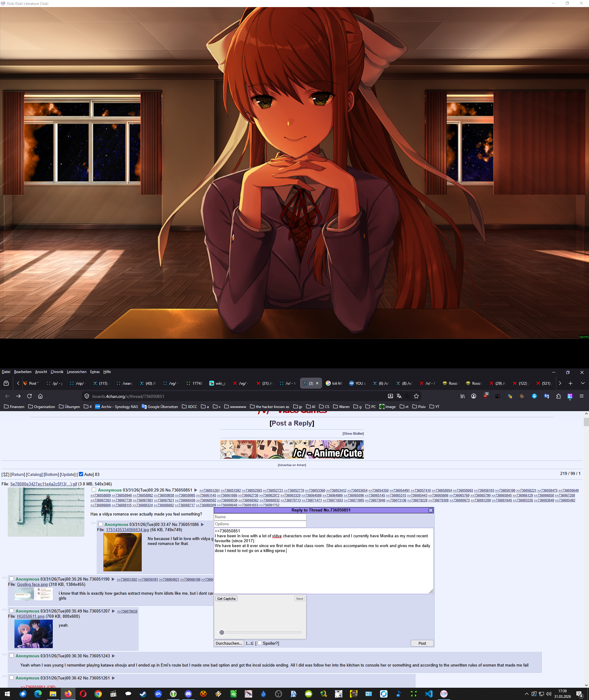Open the list all tabs dropdown
The image size is (589, 700).
tap(582, 383)
